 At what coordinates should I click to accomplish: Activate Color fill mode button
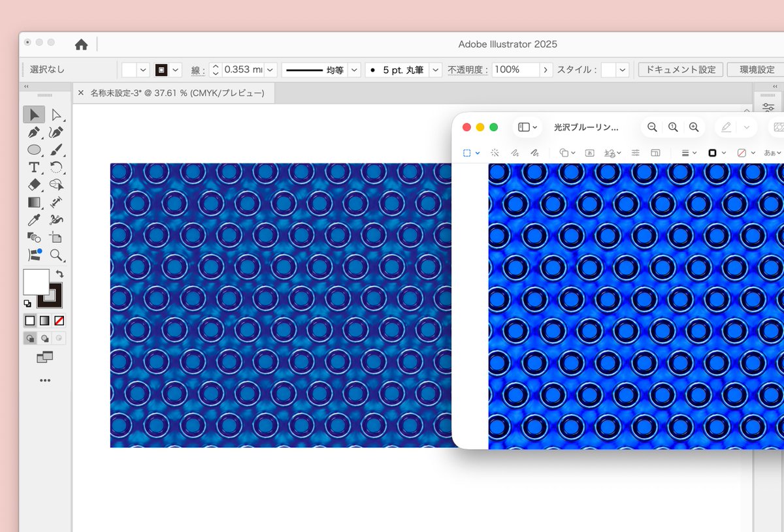30,321
